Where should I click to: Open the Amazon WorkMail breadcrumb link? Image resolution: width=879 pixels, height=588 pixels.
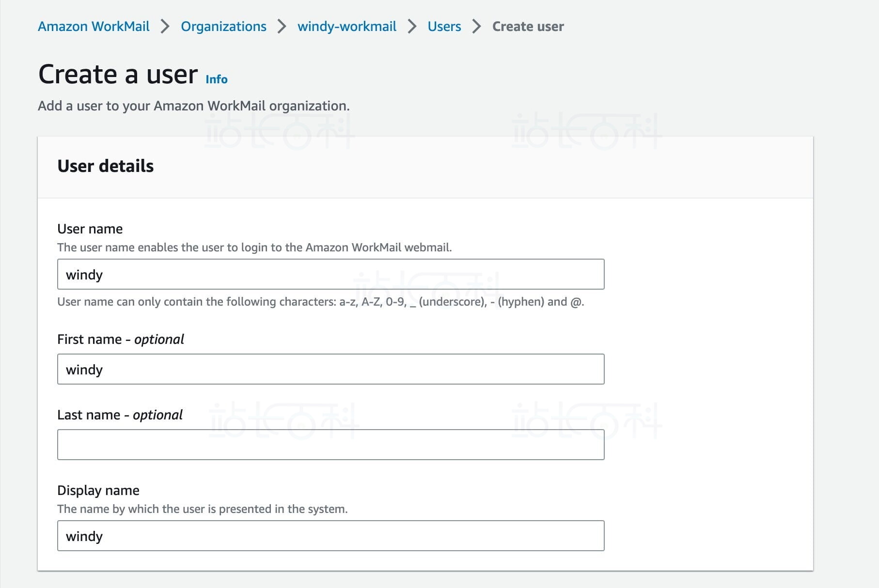click(94, 26)
